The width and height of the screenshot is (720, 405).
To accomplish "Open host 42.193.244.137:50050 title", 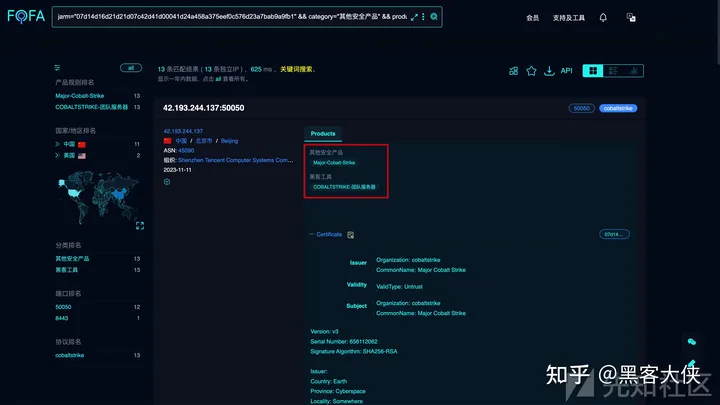I will tap(203, 108).
